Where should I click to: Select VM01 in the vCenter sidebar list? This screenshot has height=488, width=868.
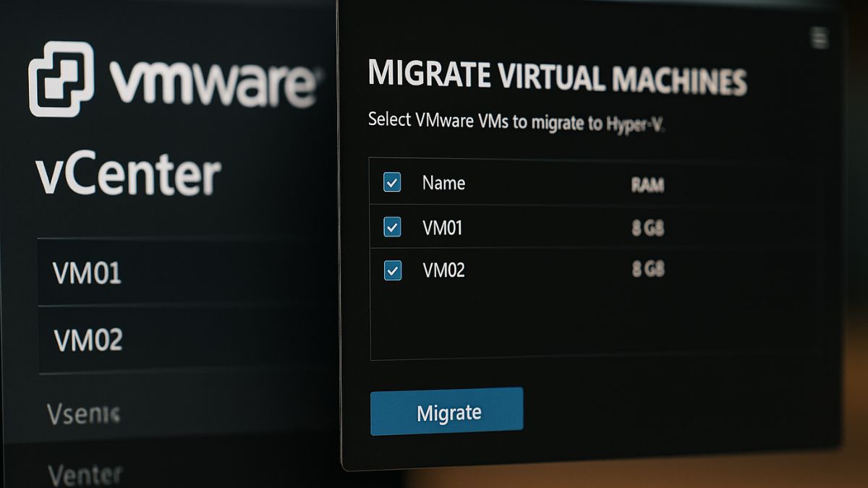88,273
